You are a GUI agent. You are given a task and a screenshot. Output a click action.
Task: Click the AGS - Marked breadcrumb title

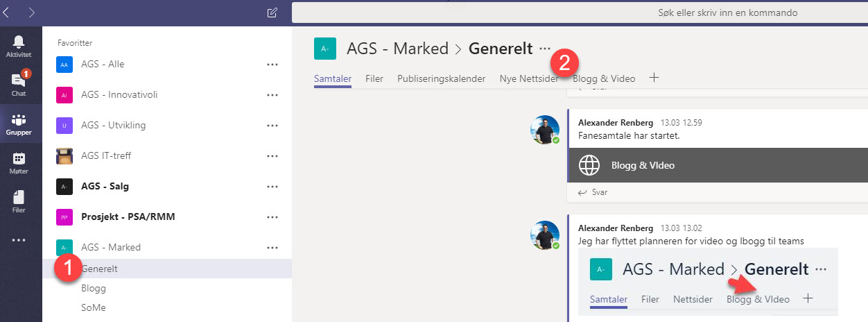pos(397,49)
